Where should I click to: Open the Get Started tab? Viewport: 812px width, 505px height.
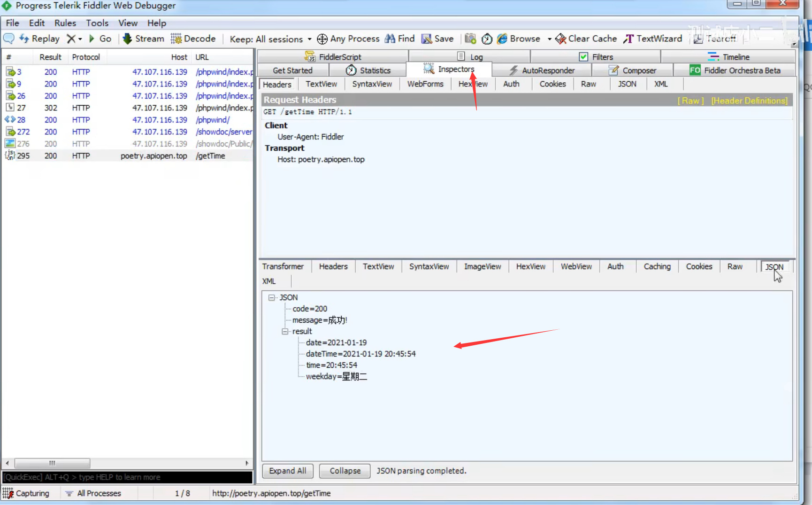point(292,70)
